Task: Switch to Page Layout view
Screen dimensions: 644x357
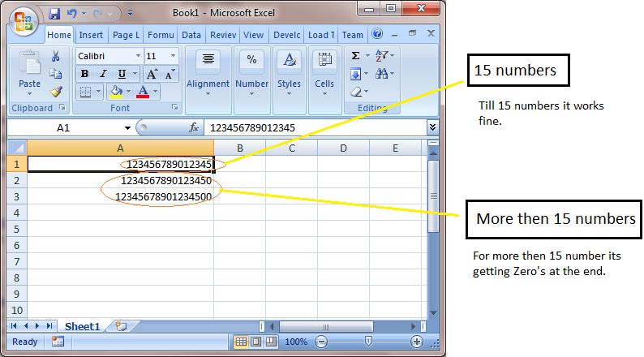Action: coord(255,342)
